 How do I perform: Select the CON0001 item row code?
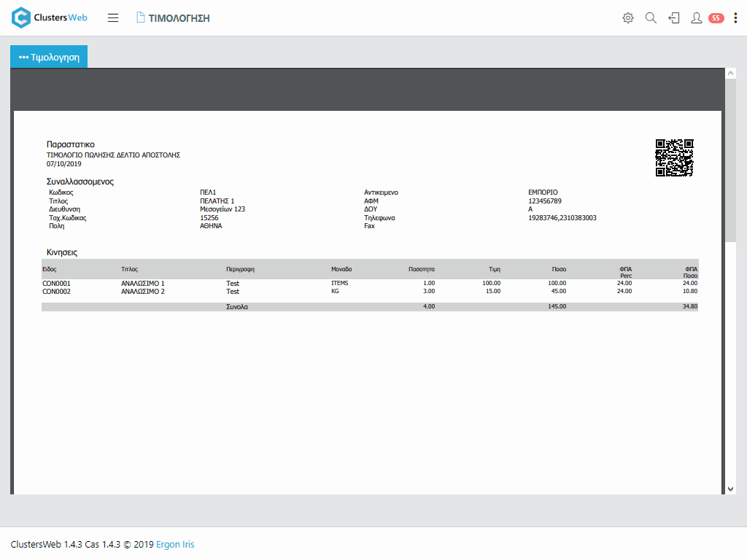pyautogui.click(x=57, y=283)
